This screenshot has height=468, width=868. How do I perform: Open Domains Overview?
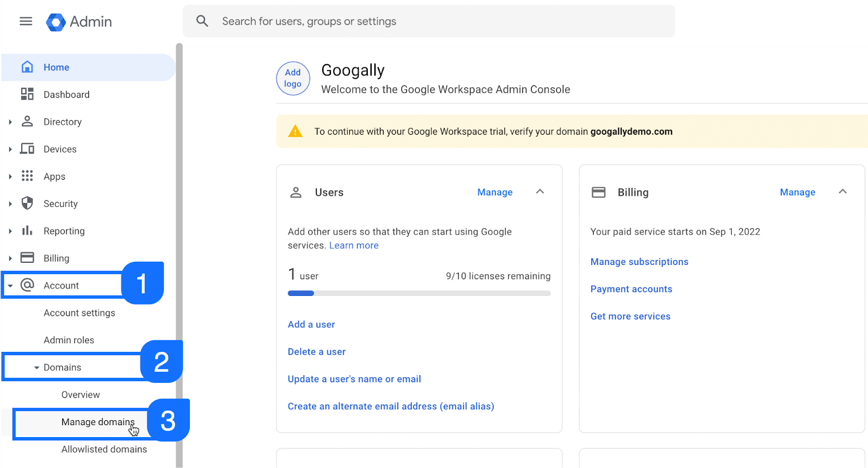tap(80, 395)
